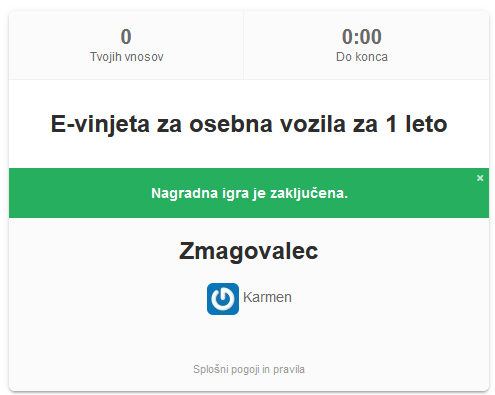This screenshot has height=395, width=495.
Task: Click the winner name Karmen
Action: [267, 297]
